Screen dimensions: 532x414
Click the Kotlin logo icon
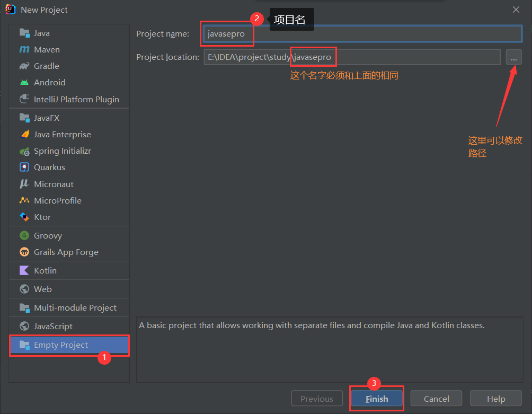click(24, 270)
